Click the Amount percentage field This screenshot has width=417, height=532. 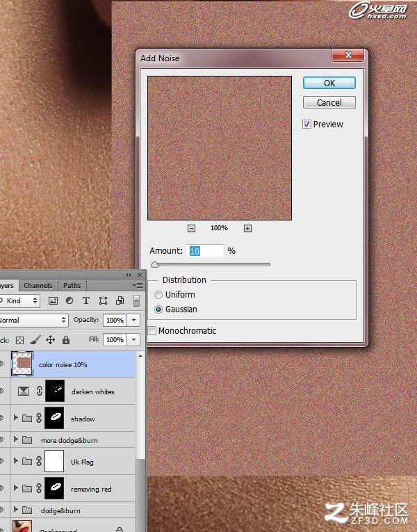[205, 251]
